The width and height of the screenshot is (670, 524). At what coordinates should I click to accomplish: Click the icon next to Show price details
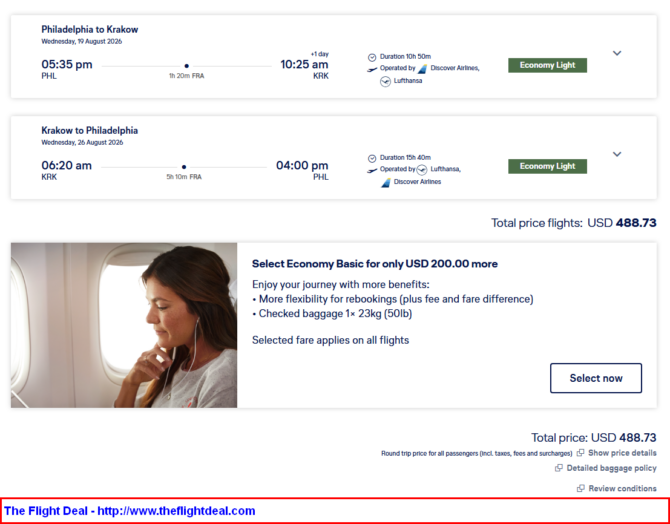[581, 453]
